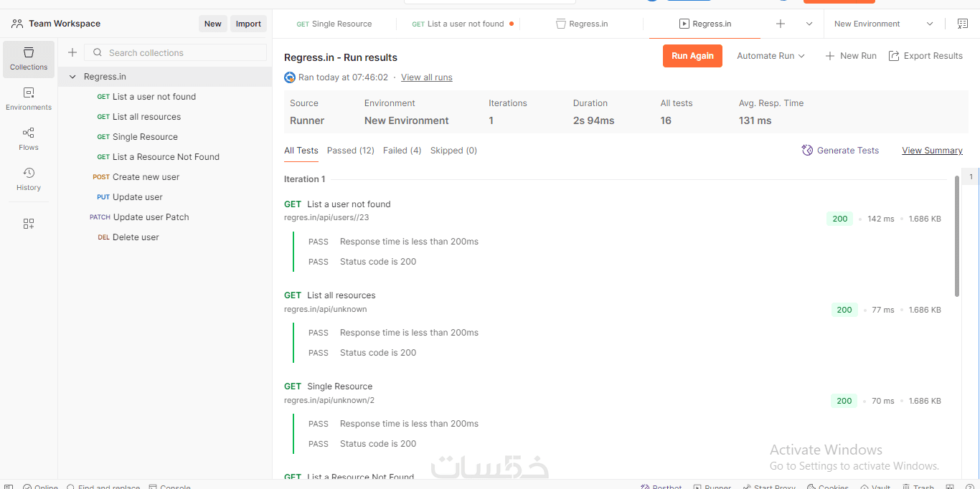
Task: Click the results vertical scrollbar
Action: [957, 235]
